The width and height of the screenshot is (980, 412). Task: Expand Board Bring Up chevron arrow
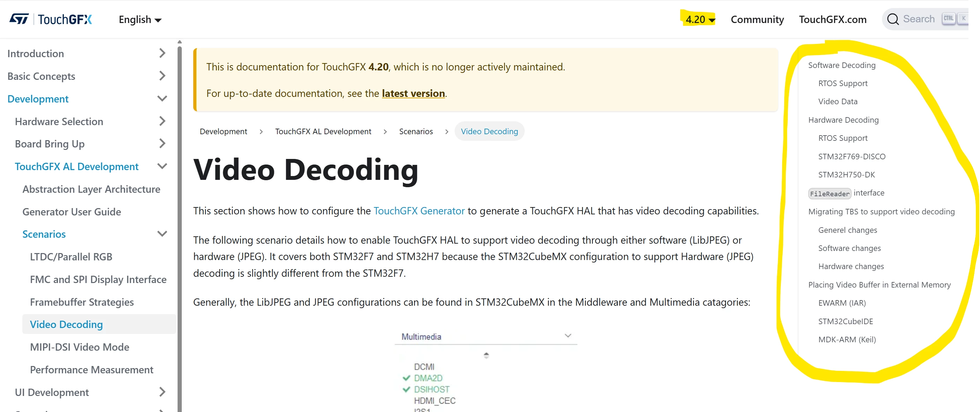[x=162, y=144]
